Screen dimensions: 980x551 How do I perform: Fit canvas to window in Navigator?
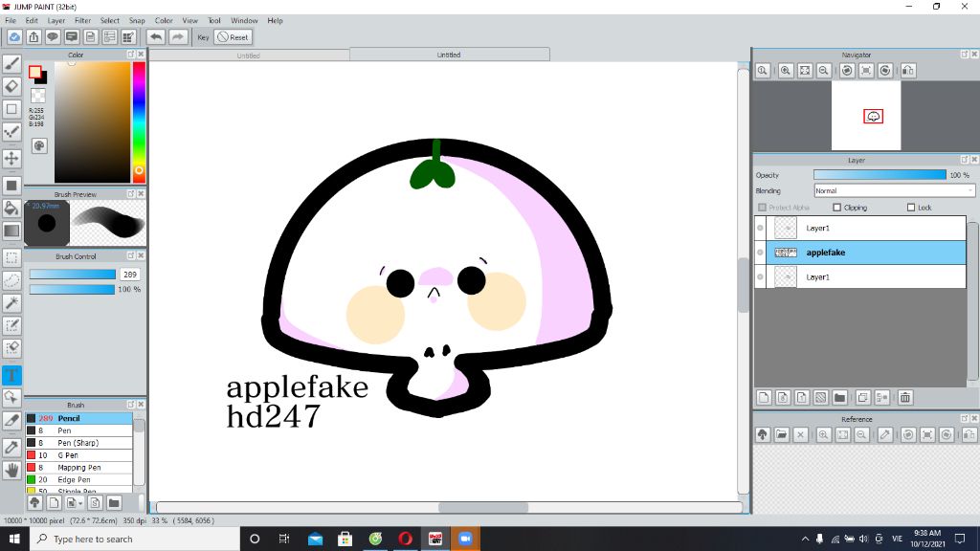point(805,71)
